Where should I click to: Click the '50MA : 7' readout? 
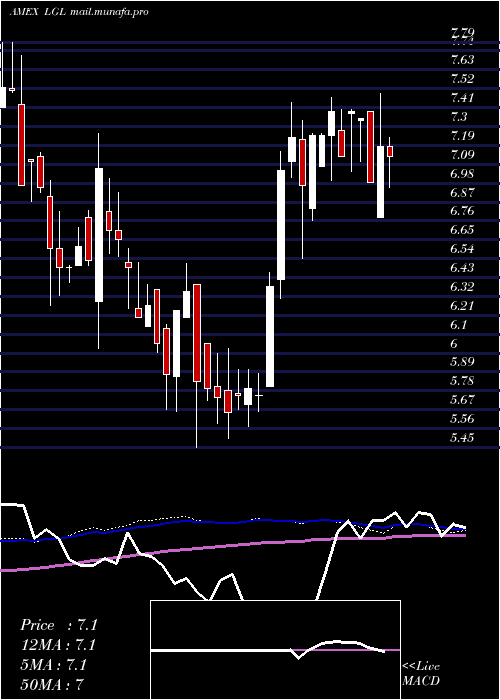(x=52, y=684)
